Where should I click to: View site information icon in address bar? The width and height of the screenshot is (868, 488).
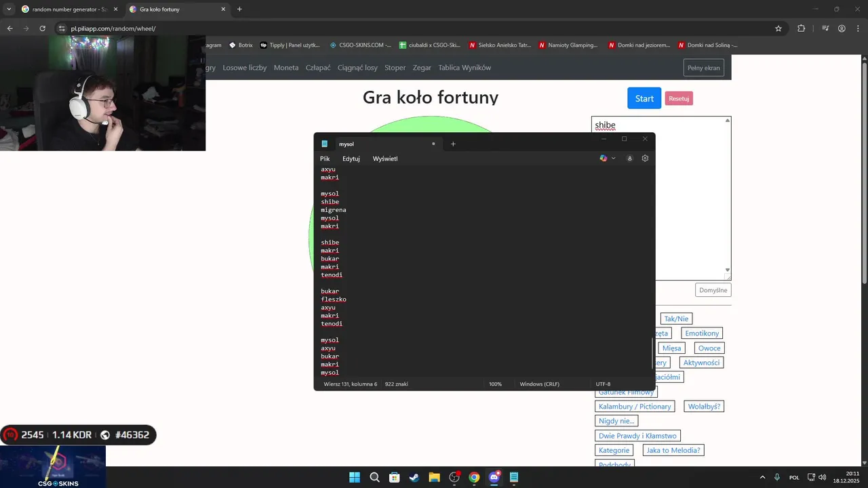(x=62, y=28)
